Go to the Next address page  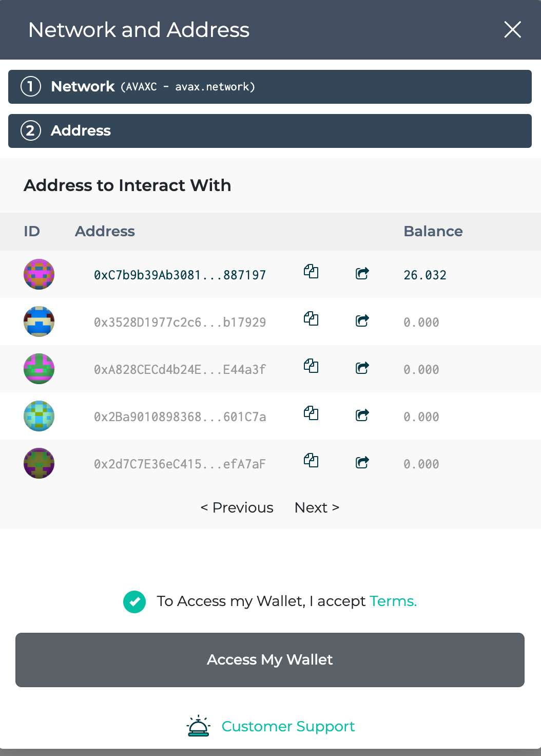(317, 507)
